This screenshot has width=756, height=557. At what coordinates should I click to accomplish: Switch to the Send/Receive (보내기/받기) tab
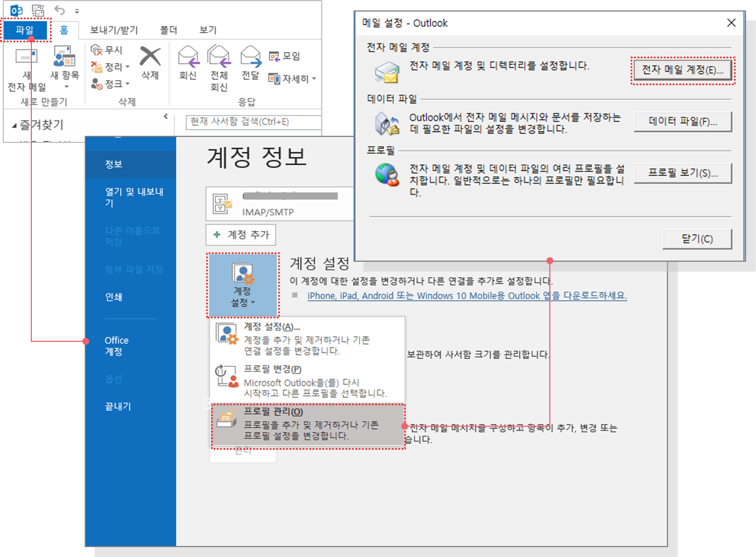tap(114, 30)
